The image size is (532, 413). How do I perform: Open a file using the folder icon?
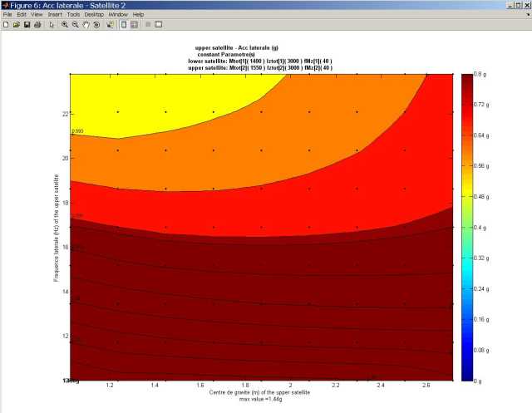(x=16, y=25)
